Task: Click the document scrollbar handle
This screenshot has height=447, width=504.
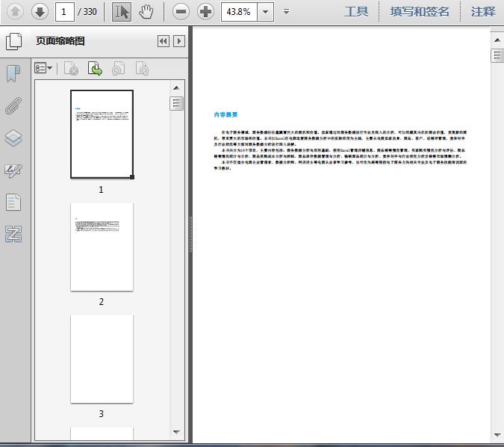Action: pyautogui.click(x=497, y=55)
